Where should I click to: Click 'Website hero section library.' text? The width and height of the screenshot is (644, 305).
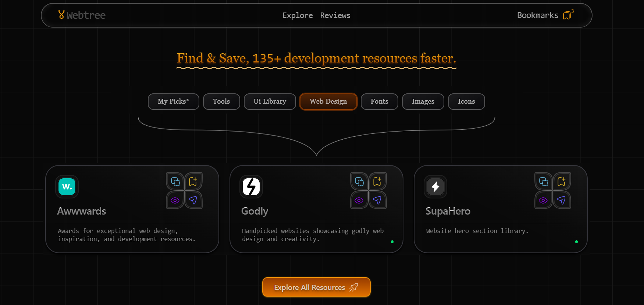(477, 231)
